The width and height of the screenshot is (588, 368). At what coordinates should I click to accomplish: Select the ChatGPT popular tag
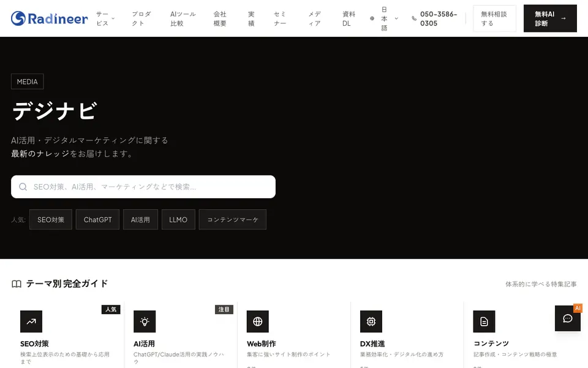pyautogui.click(x=97, y=220)
